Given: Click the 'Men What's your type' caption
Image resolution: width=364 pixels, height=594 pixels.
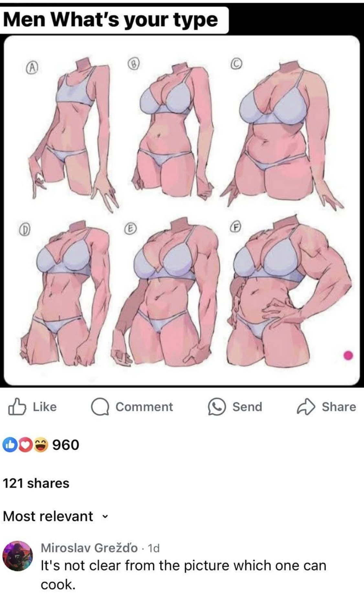Looking at the screenshot, I should pyautogui.click(x=111, y=20).
